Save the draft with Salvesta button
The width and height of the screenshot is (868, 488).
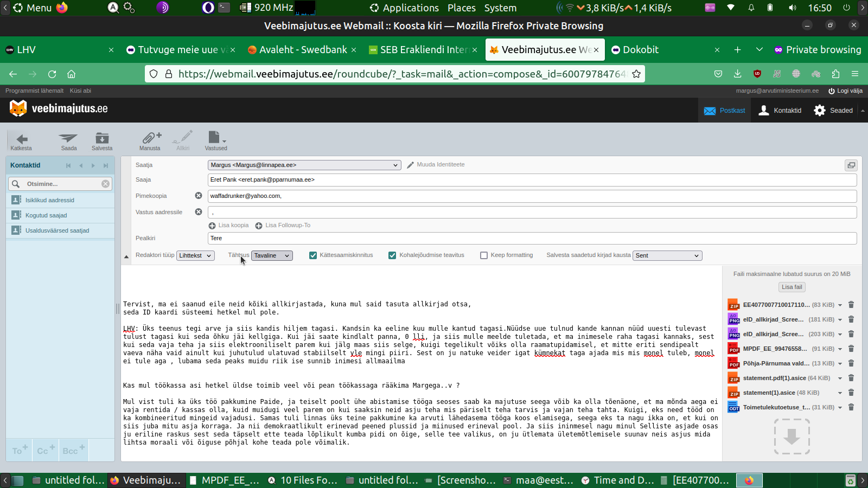pos(102,142)
